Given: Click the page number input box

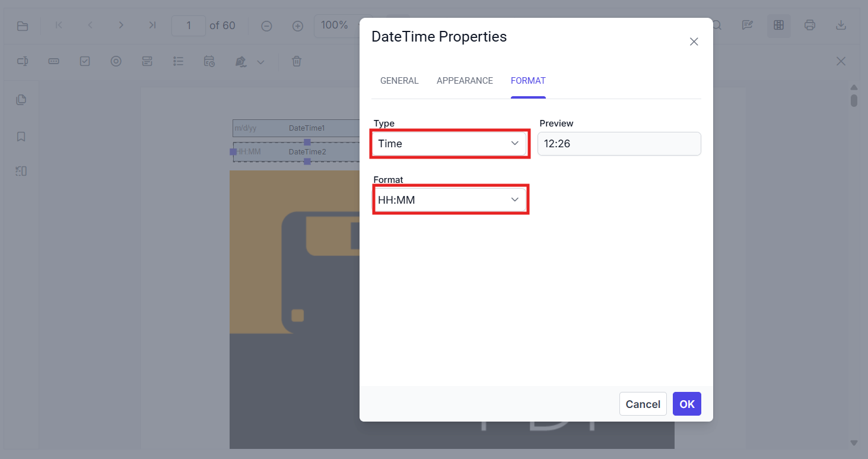Looking at the screenshot, I should point(189,26).
